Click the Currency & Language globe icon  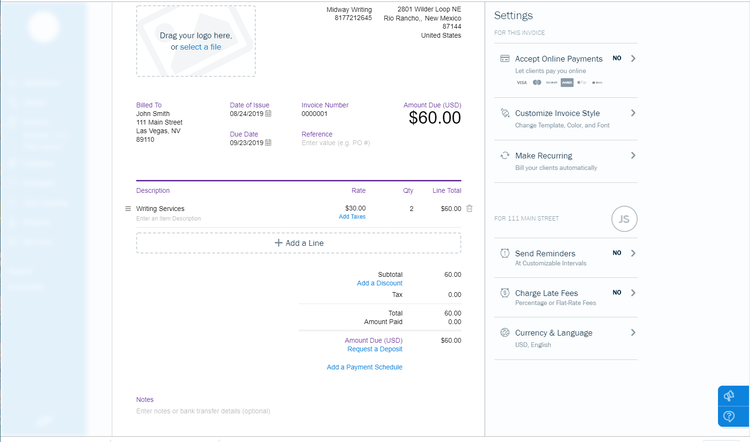pos(505,332)
